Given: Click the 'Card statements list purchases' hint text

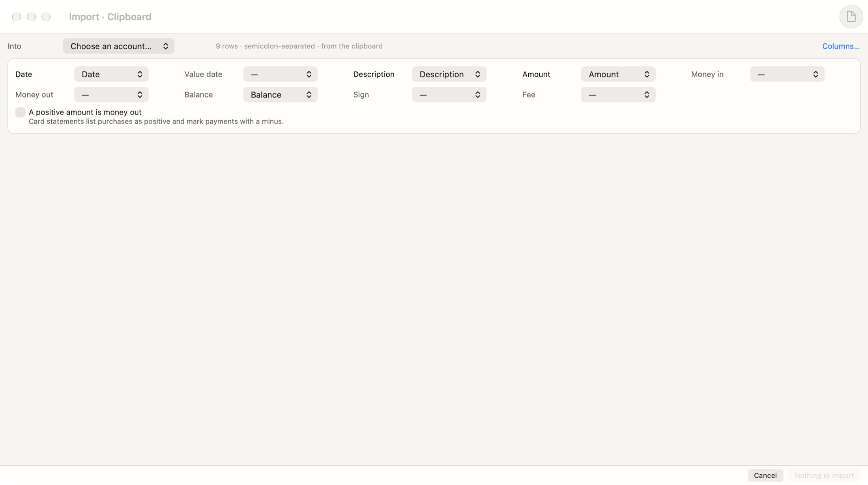Looking at the screenshot, I should pyautogui.click(x=156, y=122).
